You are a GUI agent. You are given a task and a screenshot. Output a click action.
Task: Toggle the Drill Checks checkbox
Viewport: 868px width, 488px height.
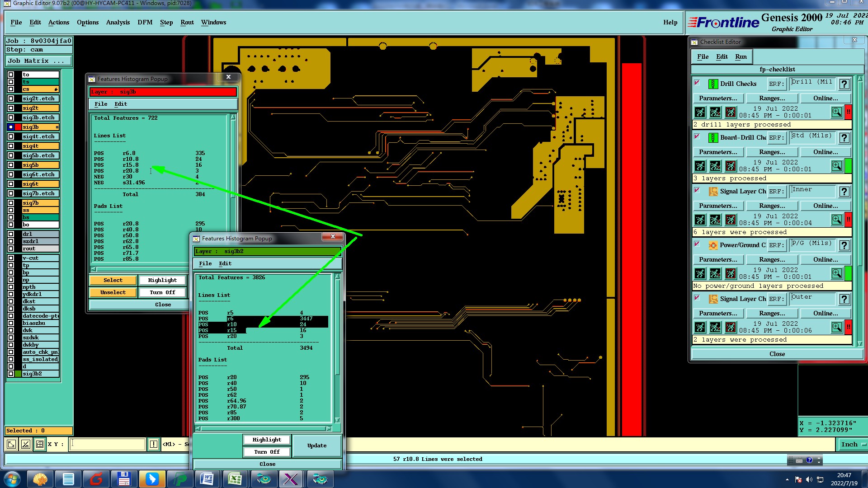click(x=697, y=83)
